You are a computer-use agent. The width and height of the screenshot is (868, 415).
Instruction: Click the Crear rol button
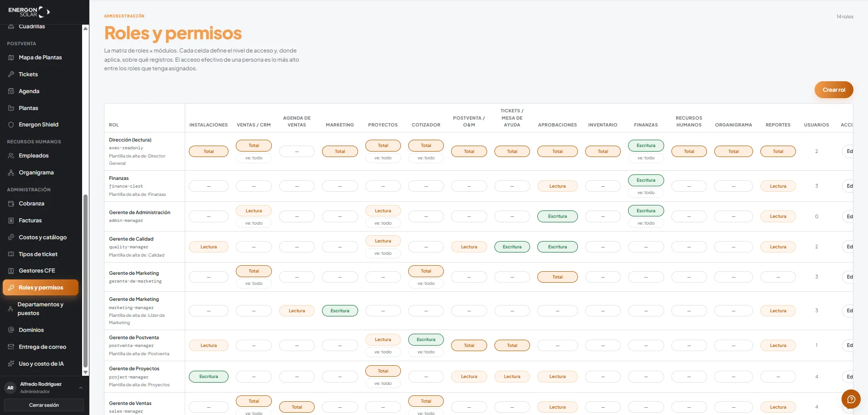point(834,90)
